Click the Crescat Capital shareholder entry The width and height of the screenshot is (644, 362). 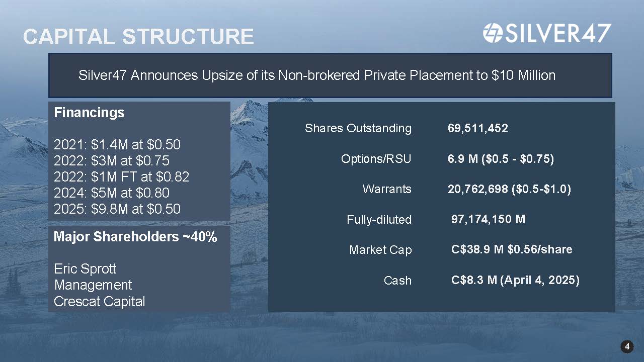coord(99,302)
